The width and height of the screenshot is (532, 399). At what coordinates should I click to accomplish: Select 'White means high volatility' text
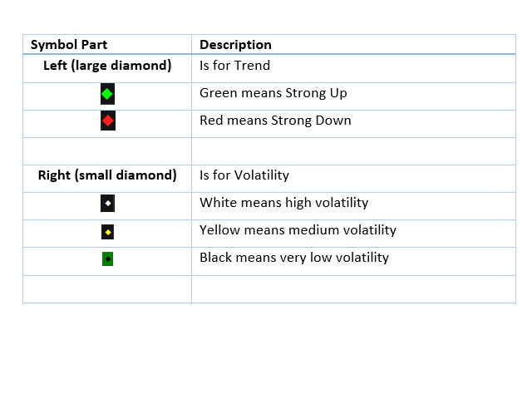tap(284, 203)
